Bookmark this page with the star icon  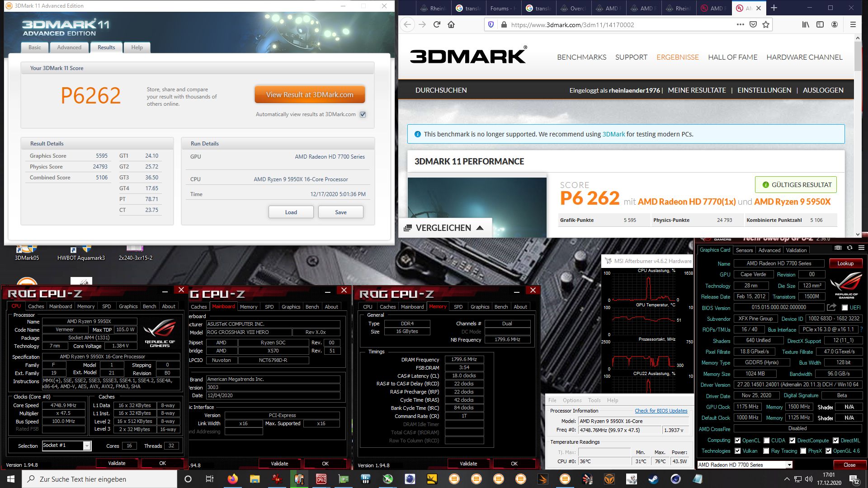click(766, 24)
